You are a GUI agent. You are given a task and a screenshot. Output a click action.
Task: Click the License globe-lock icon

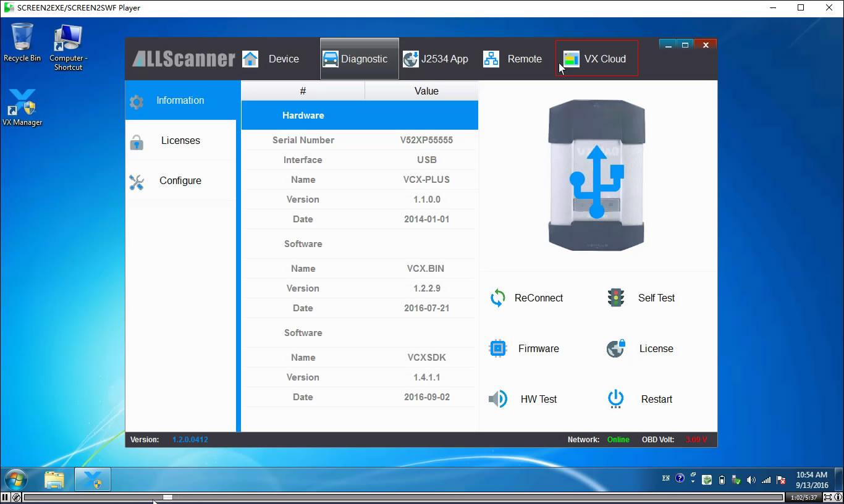click(x=615, y=348)
